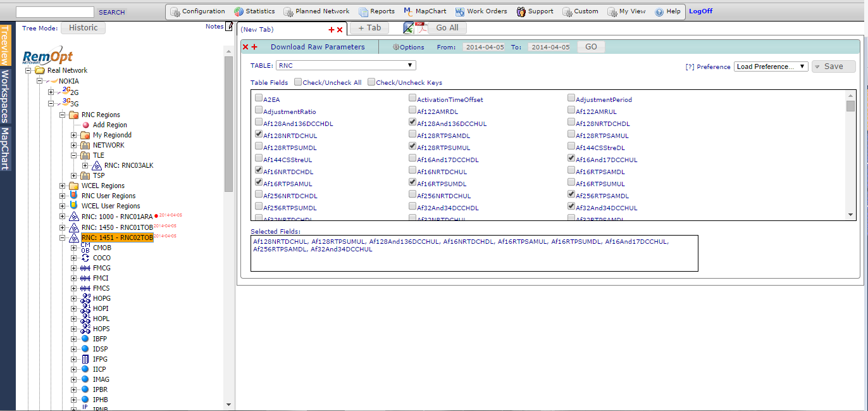Click the red plus icon on New Tab
Viewport: 868px width, 411px height.
[331, 30]
